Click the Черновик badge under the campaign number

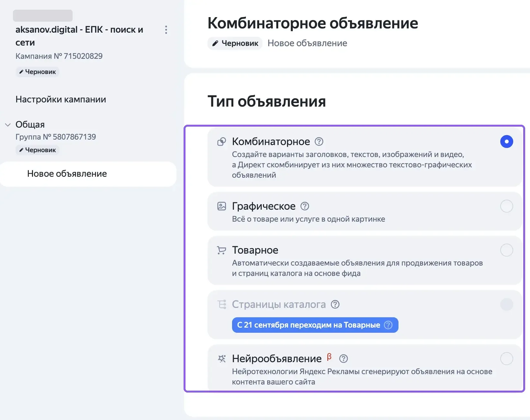click(x=37, y=72)
